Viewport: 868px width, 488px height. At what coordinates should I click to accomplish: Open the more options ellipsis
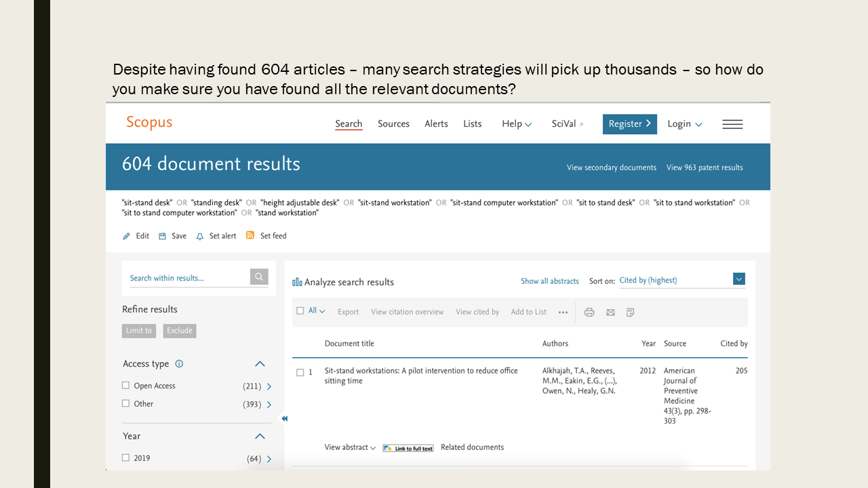coord(563,312)
